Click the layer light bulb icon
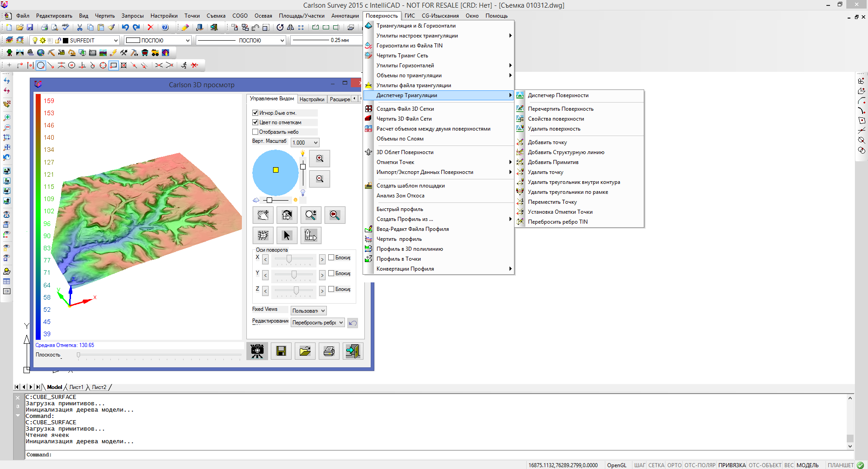 [35, 40]
